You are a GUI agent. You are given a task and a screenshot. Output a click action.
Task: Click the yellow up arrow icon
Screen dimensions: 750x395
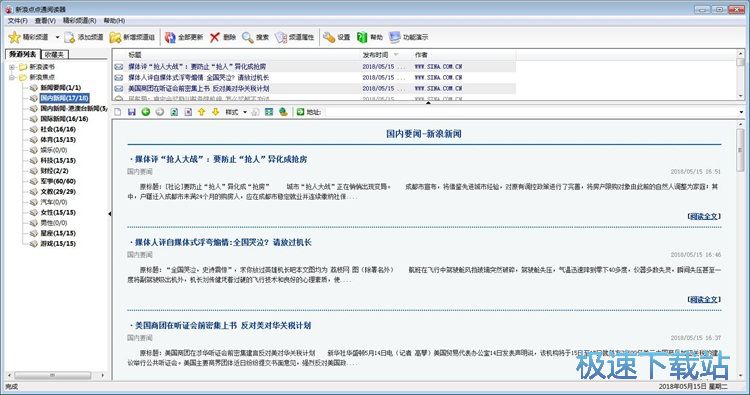(201, 112)
